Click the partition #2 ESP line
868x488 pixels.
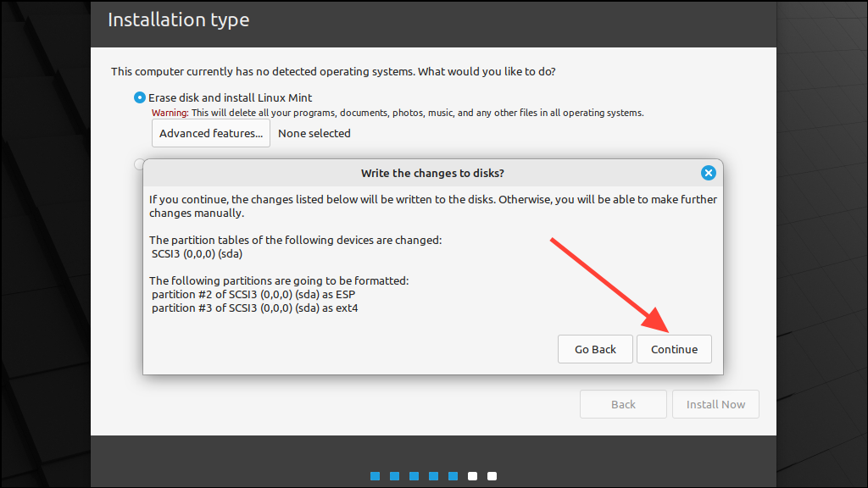tap(253, 295)
